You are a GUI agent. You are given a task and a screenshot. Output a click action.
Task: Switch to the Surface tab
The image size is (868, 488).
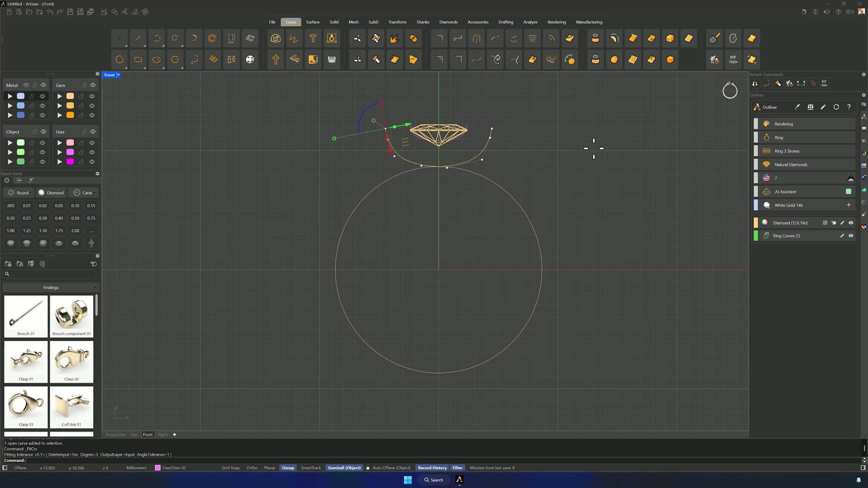313,22
